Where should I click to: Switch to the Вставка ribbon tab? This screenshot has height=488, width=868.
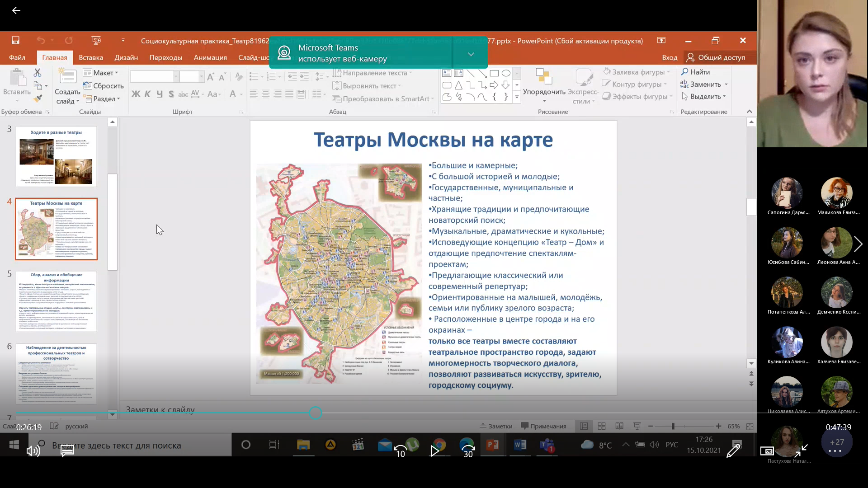click(90, 57)
